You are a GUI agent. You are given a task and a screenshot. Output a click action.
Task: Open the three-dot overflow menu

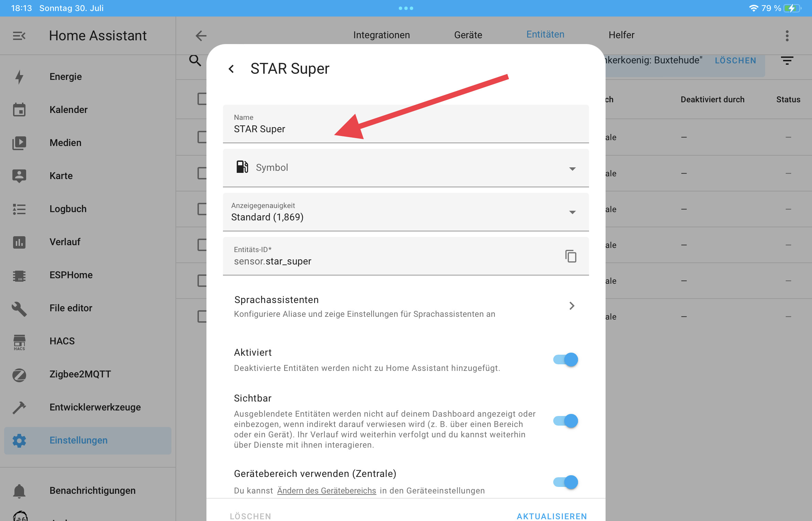click(x=787, y=35)
